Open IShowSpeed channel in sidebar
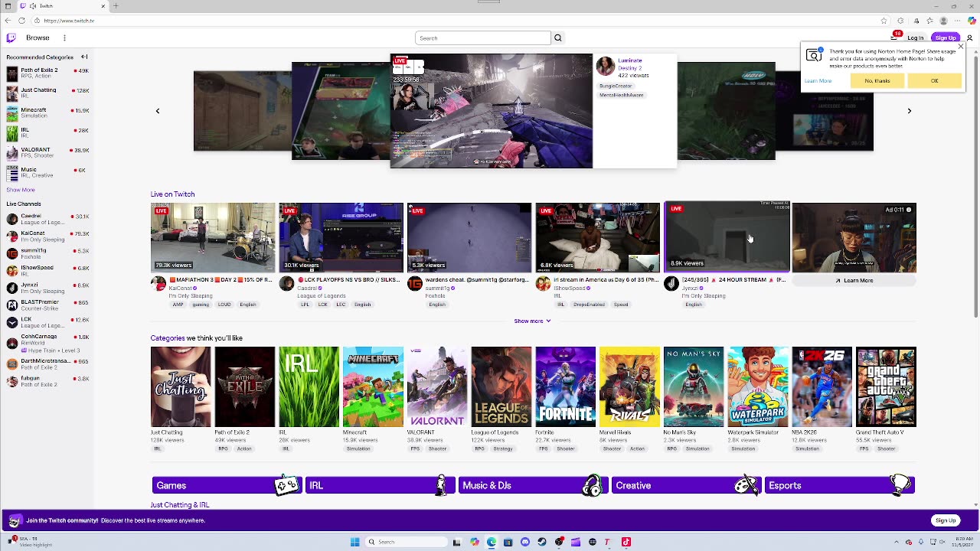The image size is (980, 551). pos(46,270)
